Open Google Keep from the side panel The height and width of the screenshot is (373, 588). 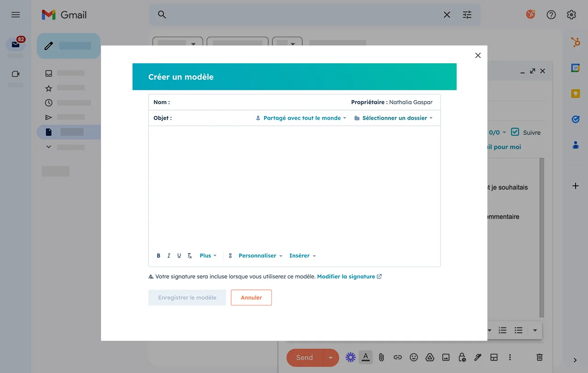click(x=575, y=94)
